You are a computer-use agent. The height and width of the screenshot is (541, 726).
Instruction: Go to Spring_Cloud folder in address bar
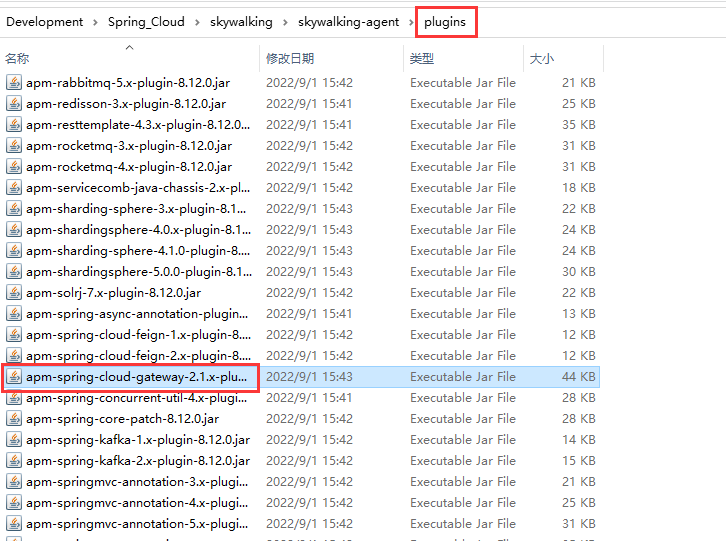pyautogui.click(x=146, y=22)
